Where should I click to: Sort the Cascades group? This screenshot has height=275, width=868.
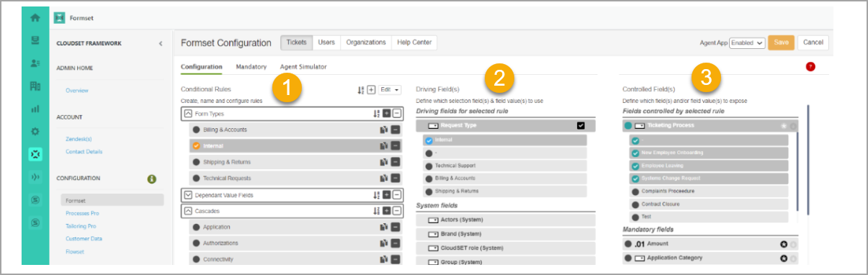pyautogui.click(x=376, y=211)
